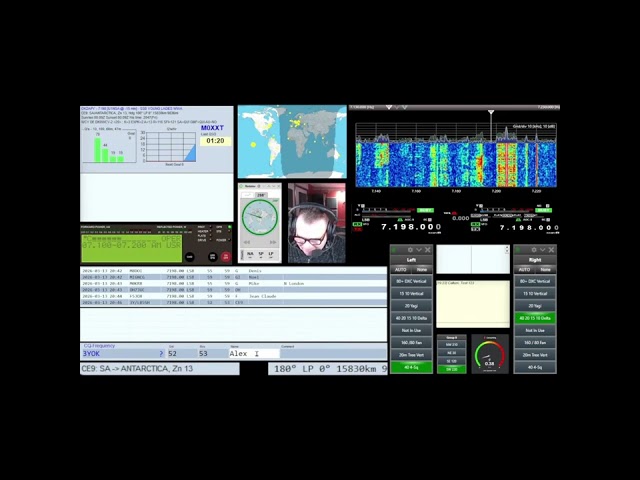Click right VFO frequency 7.198.000

coord(529,227)
